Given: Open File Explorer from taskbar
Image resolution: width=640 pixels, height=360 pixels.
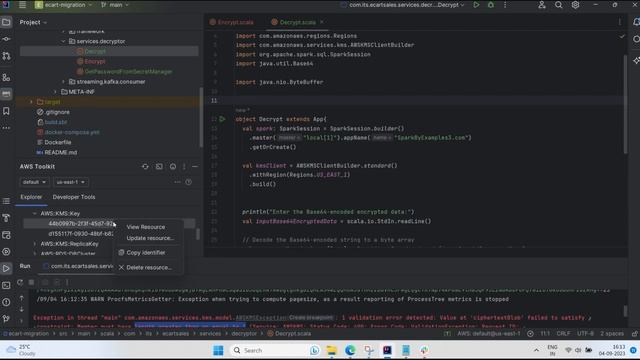Looking at the screenshot, I should pyautogui.click(x=331, y=350).
